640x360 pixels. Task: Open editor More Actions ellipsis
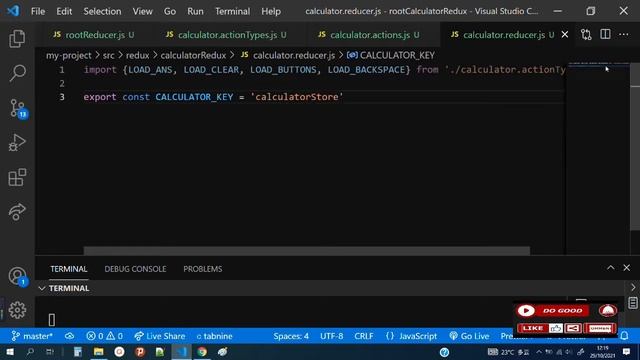point(624,34)
